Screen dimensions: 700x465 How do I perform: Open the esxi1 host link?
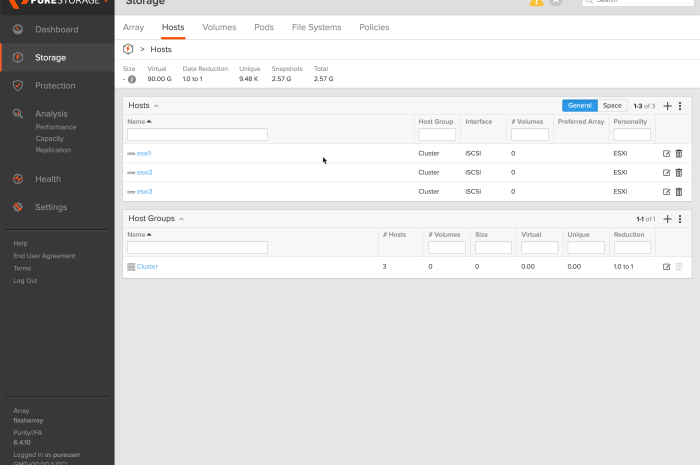pos(144,153)
